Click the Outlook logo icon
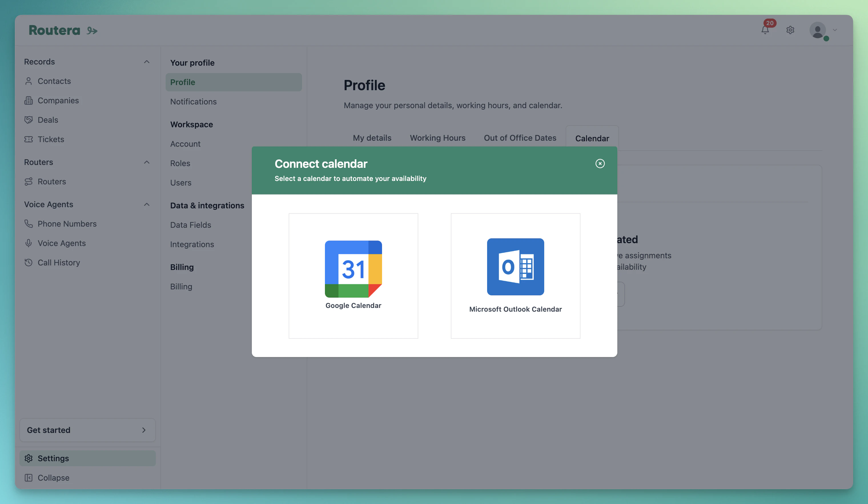Viewport: 868px width, 504px height. point(516,267)
